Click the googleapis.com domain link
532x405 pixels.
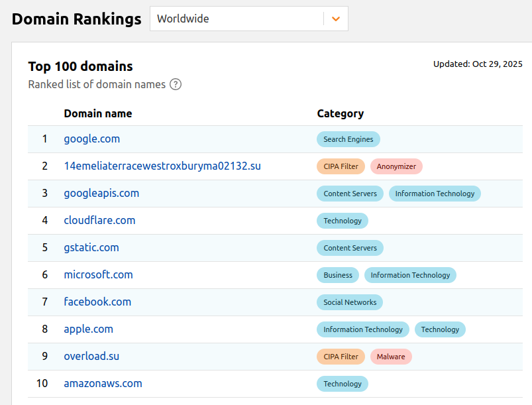101,193
